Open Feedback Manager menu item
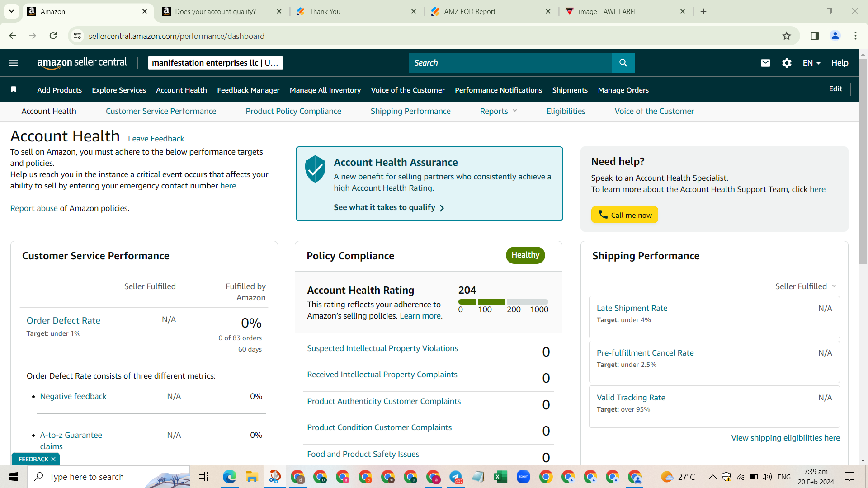This screenshot has width=868, height=488. coord(248,90)
